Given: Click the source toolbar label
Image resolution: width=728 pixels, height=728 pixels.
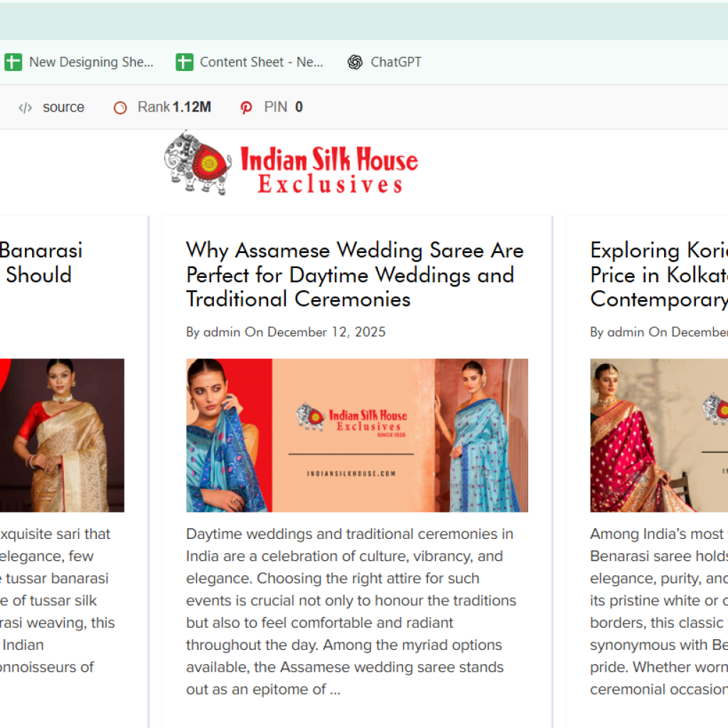Looking at the screenshot, I should 63,107.
